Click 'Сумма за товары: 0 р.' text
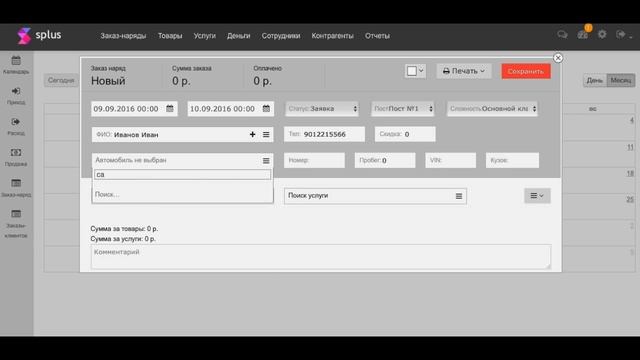Viewport: 640px width, 360px height. click(x=124, y=229)
